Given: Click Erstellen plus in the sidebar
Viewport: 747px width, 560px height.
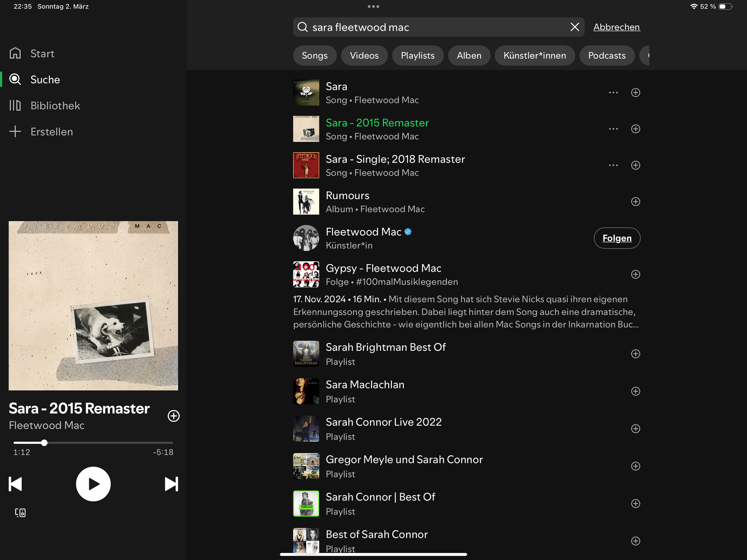Looking at the screenshot, I should (x=15, y=131).
